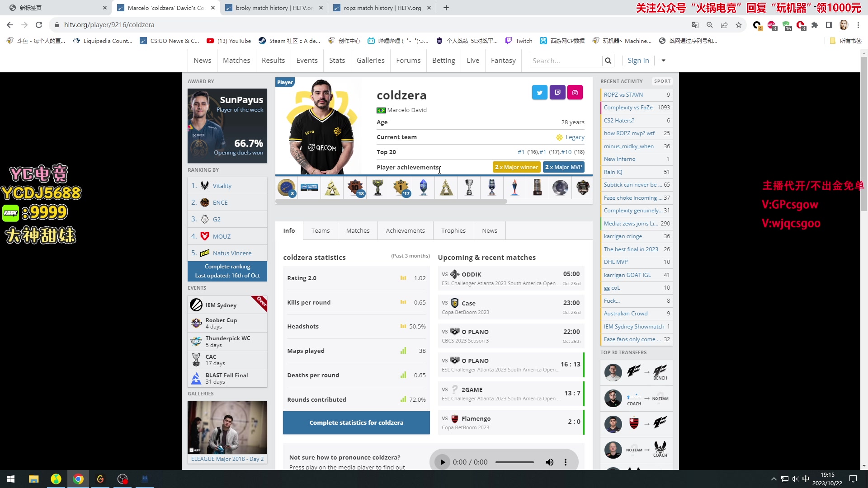Click Complete statistics for coldzera button
The width and height of the screenshot is (868, 488).
356,423
